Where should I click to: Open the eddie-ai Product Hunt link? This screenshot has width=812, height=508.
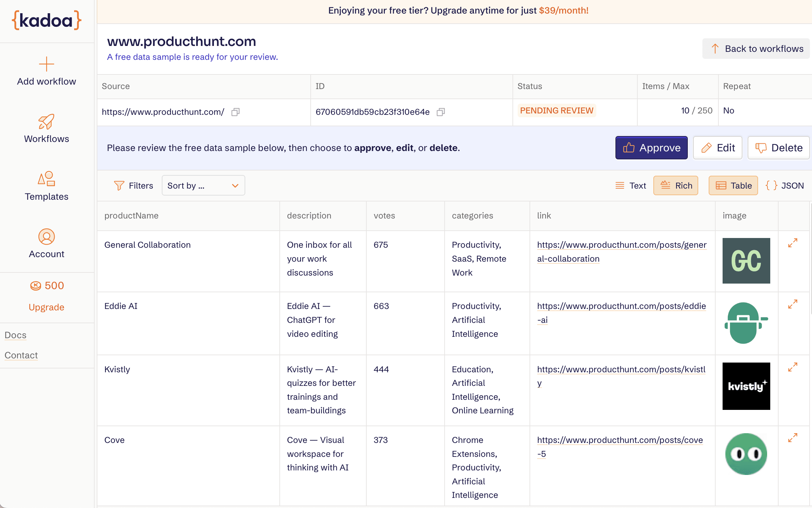pos(621,313)
